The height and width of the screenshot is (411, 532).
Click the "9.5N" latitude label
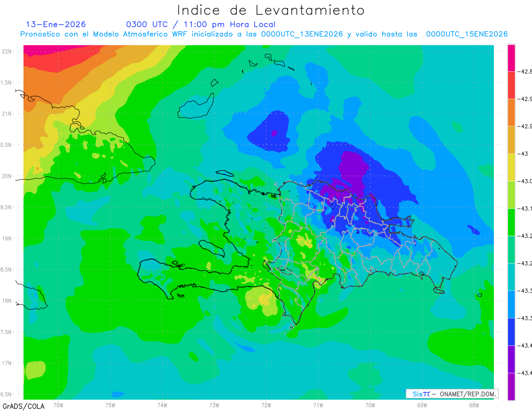coord(7,207)
